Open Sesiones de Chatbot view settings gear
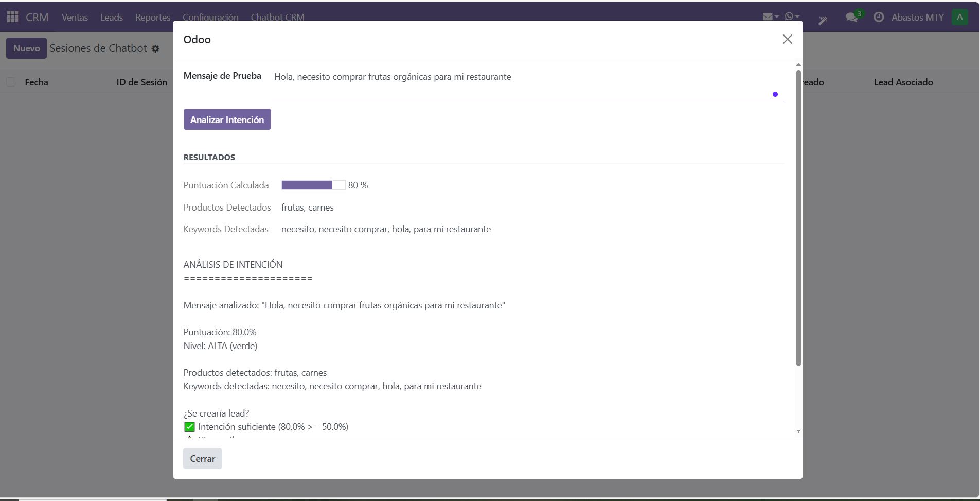Screen dimensions: 980x501 (155, 49)
